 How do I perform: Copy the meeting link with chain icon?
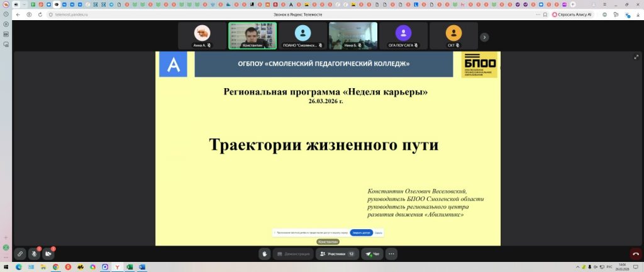pyautogui.click(x=20, y=254)
